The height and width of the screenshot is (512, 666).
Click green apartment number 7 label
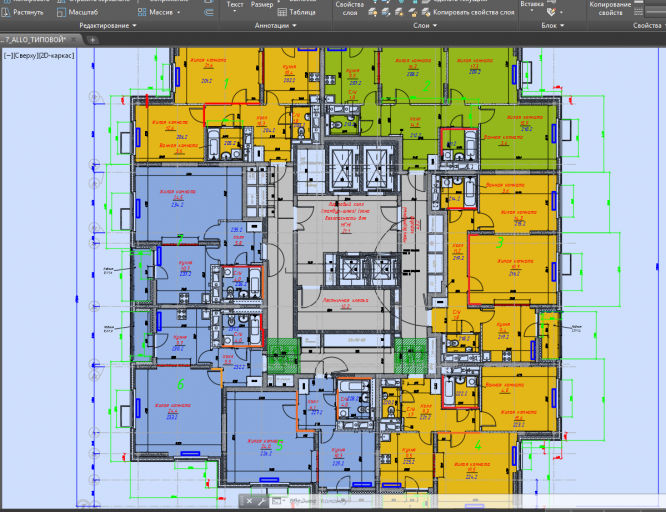coord(180,240)
